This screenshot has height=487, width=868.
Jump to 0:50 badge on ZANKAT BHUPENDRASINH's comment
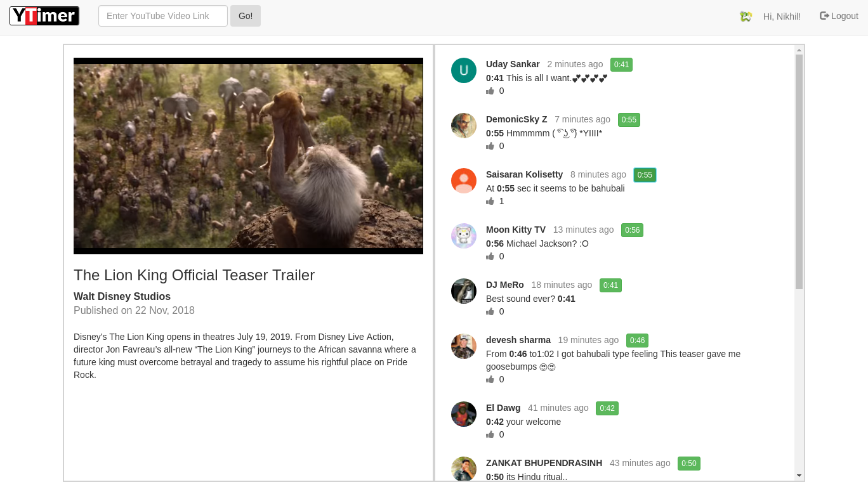(689, 464)
